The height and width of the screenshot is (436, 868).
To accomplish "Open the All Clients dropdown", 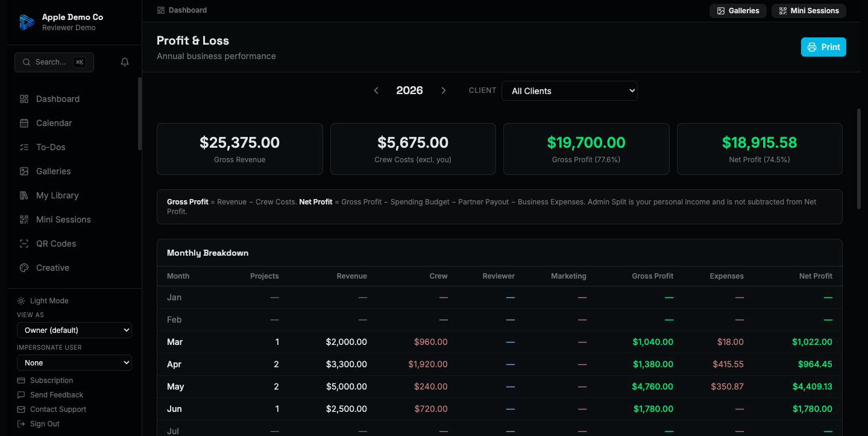I will [x=570, y=91].
